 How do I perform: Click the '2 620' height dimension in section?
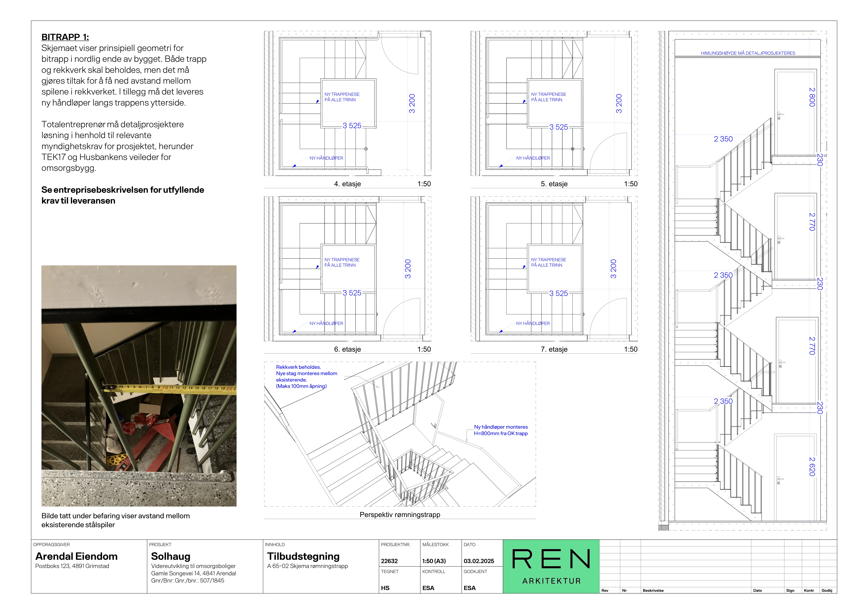[x=812, y=467]
